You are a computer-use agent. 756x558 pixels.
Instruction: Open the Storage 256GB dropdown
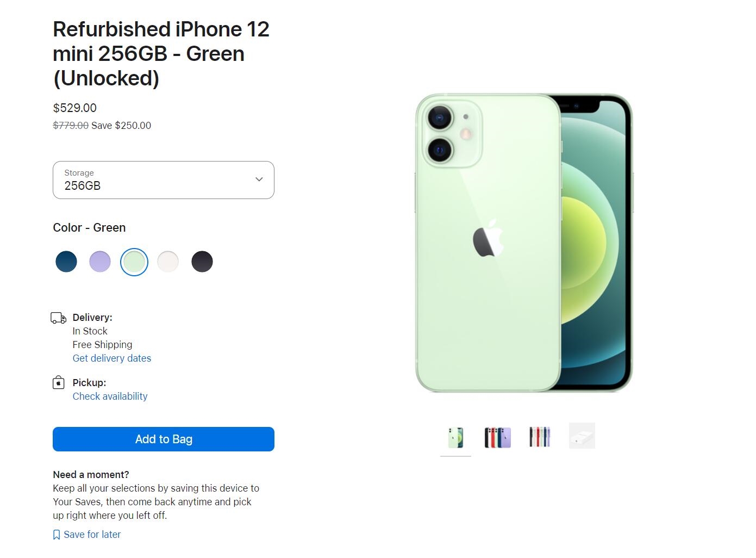click(x=163, y=180)
